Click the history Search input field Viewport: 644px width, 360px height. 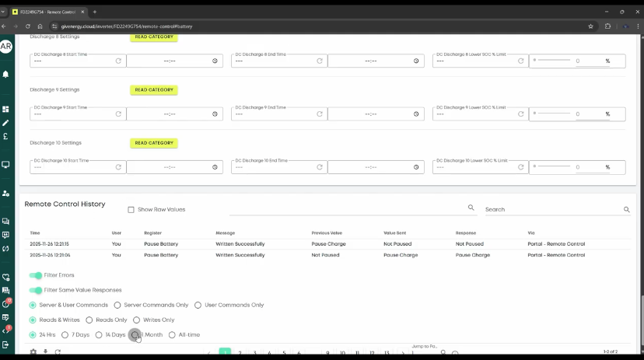coord(552,209)
